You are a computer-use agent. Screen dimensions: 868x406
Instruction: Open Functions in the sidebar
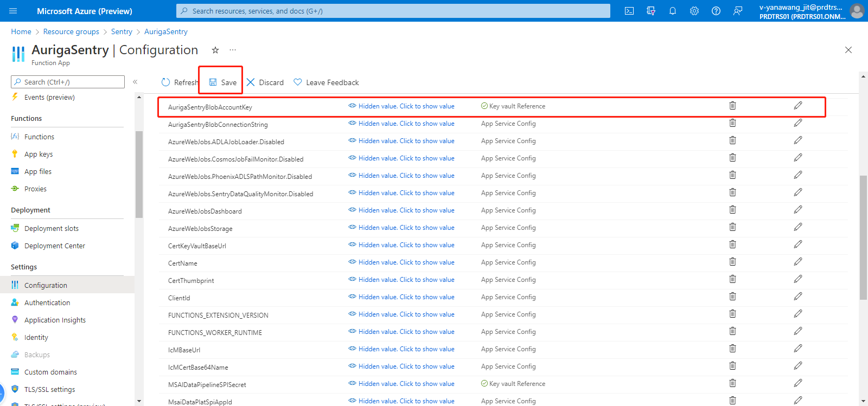39,137
